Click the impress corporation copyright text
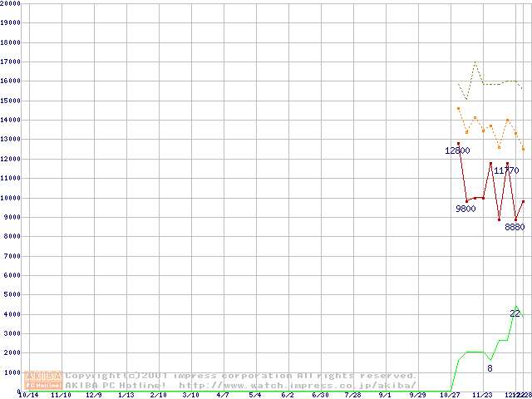The image size is (532, 399). pyautogui.click(x=241, y=376)
